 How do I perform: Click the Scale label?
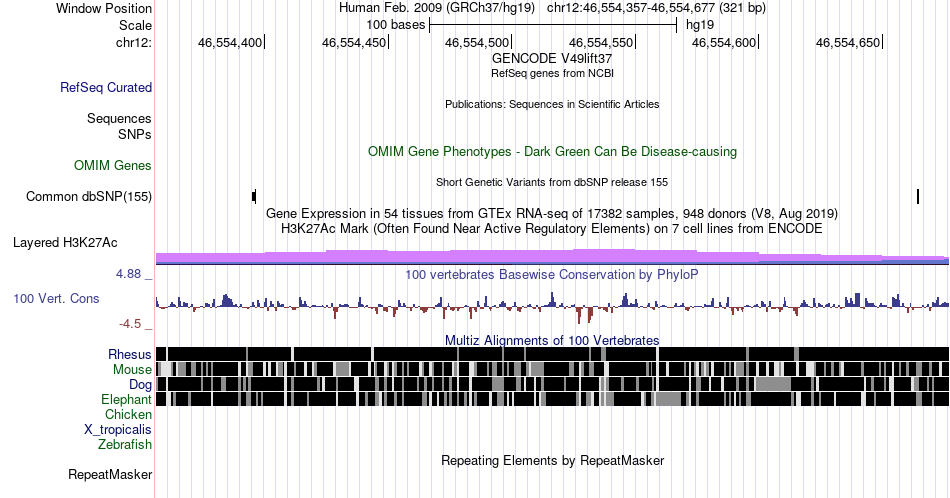coord(136,25)
